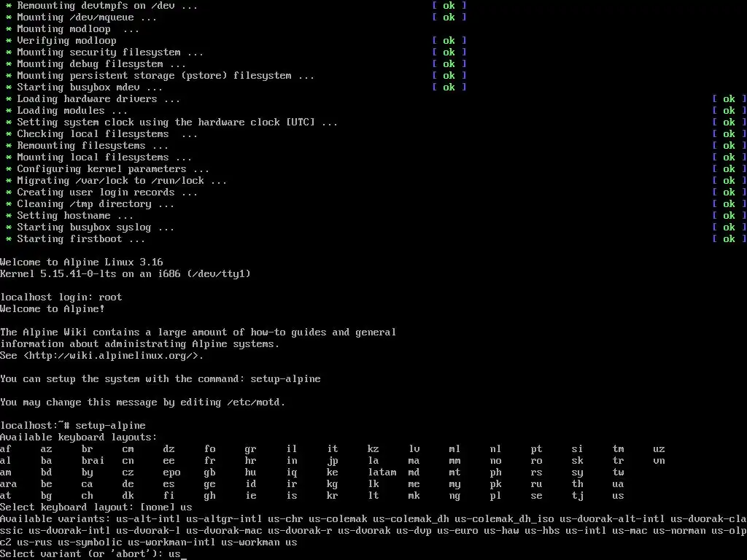Click variant 'us-alt-intl' in variants list
The width and height of the screenshot is (747, 560).
(x=148, y=519)
